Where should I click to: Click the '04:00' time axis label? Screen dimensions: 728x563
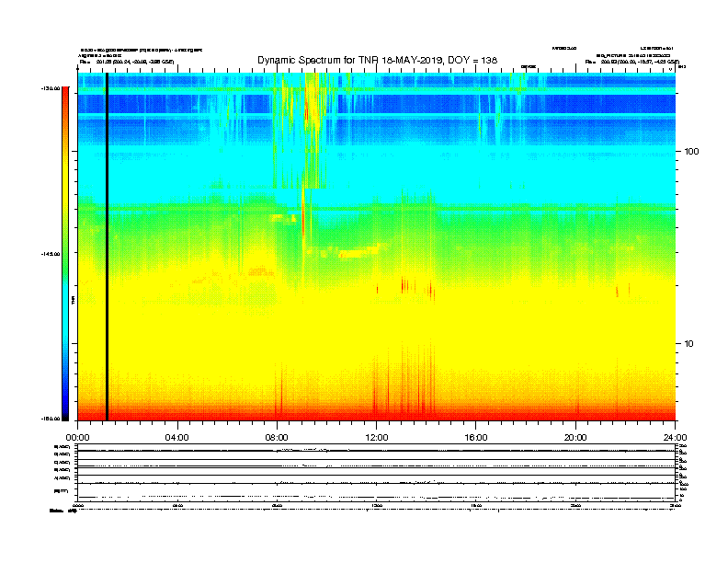(177, 438)
